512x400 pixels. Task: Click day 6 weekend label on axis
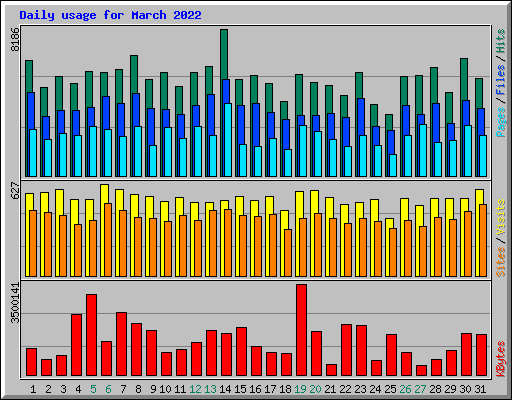click(108, 389)
